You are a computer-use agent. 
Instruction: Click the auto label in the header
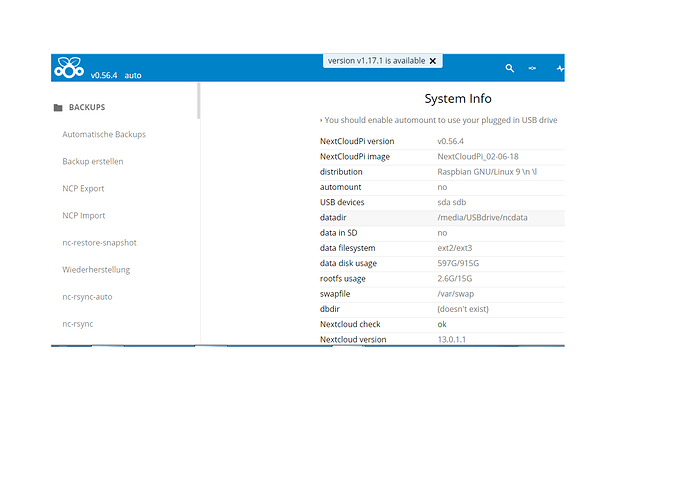[x=132, y=75]
